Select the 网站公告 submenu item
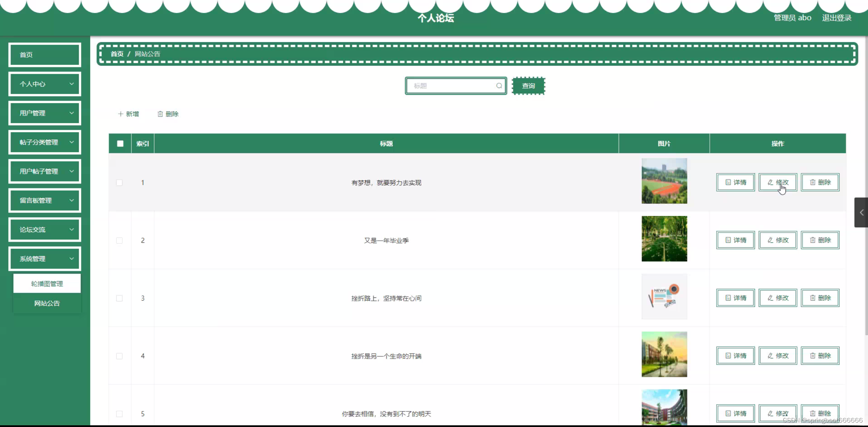Screen dimensions: 868x427 pyautogui.click(x=47, y=303)
